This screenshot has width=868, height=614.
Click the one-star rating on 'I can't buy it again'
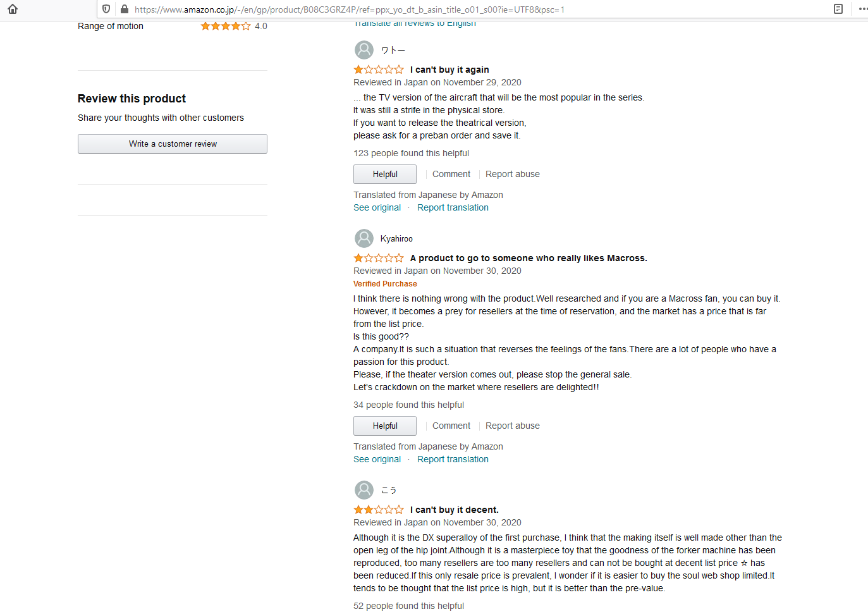coord(379,70)
